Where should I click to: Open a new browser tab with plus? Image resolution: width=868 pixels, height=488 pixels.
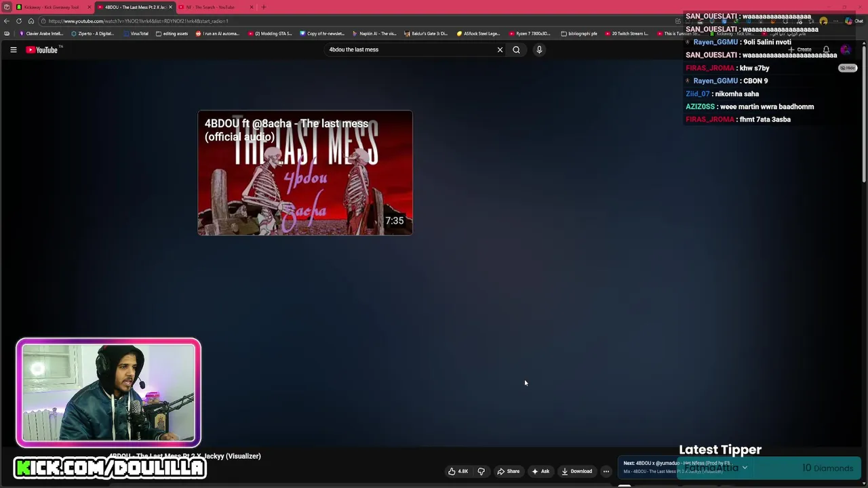pyautogui.click(x=264, y=7)
